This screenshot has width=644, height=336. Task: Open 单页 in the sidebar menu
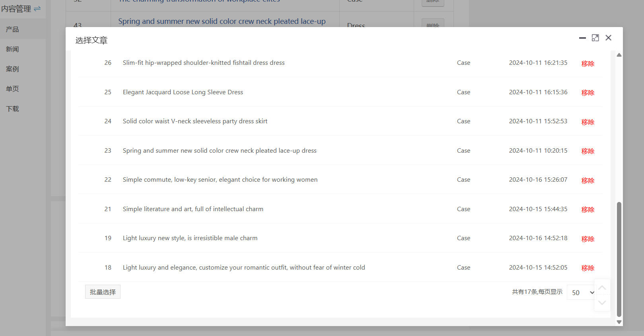coord(23,89)
